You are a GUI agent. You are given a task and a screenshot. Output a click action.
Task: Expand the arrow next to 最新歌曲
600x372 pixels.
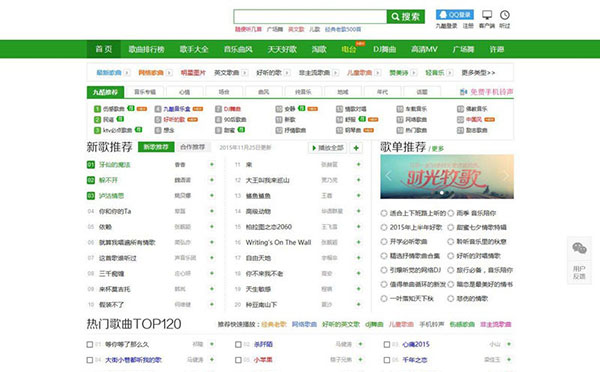(x=127, y=72)
